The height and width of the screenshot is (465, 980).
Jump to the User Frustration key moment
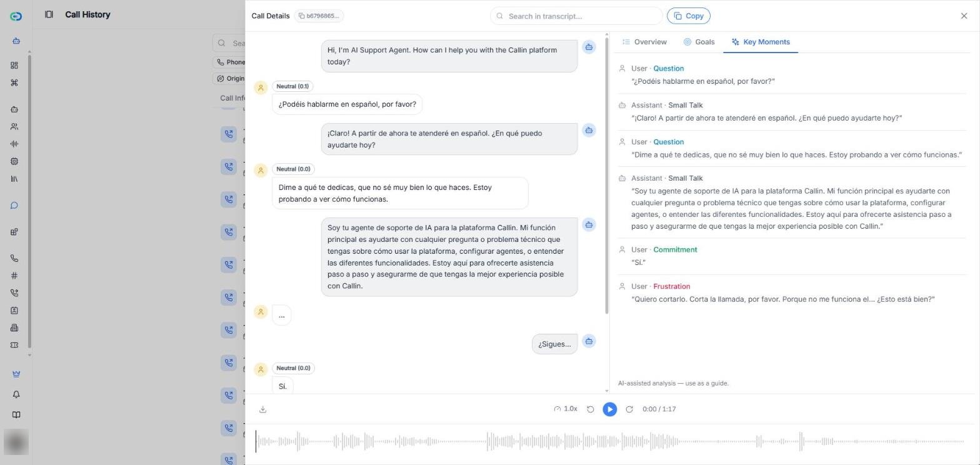(792, 293)
